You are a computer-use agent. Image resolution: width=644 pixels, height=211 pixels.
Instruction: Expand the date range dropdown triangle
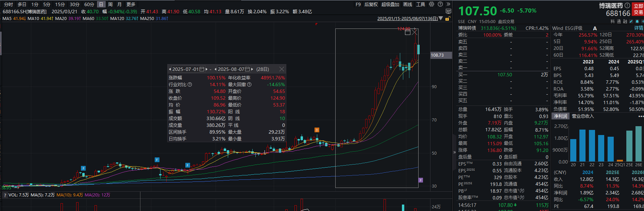click(x=441, y=18)
